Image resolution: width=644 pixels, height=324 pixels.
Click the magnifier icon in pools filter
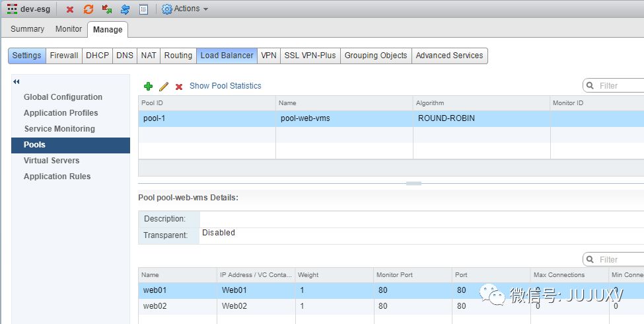coord(590,85)
